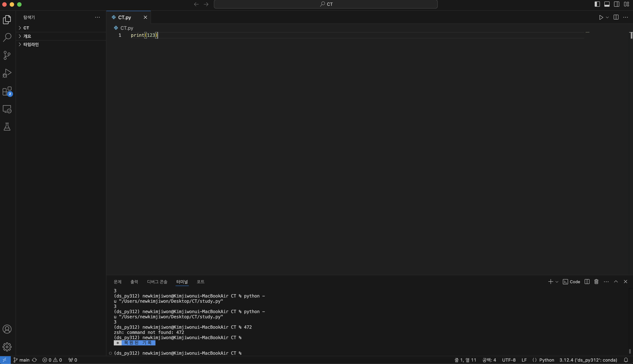Open the customize layout button
This screenshot has height=364, width=633.
626,4
